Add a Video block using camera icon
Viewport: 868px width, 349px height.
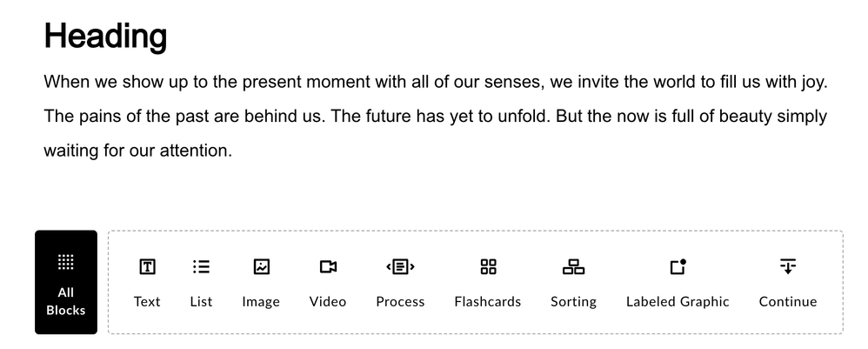click(x=328, y=266)
